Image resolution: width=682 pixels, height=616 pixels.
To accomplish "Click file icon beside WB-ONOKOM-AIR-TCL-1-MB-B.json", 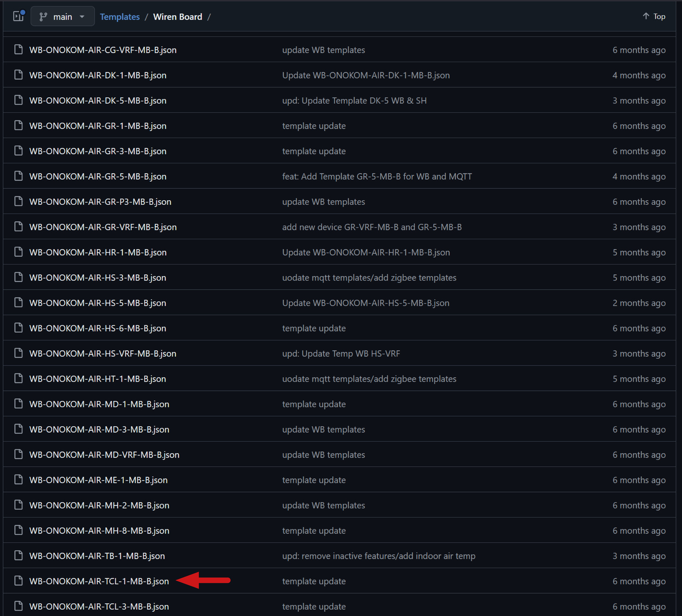I will click(19, 581).
